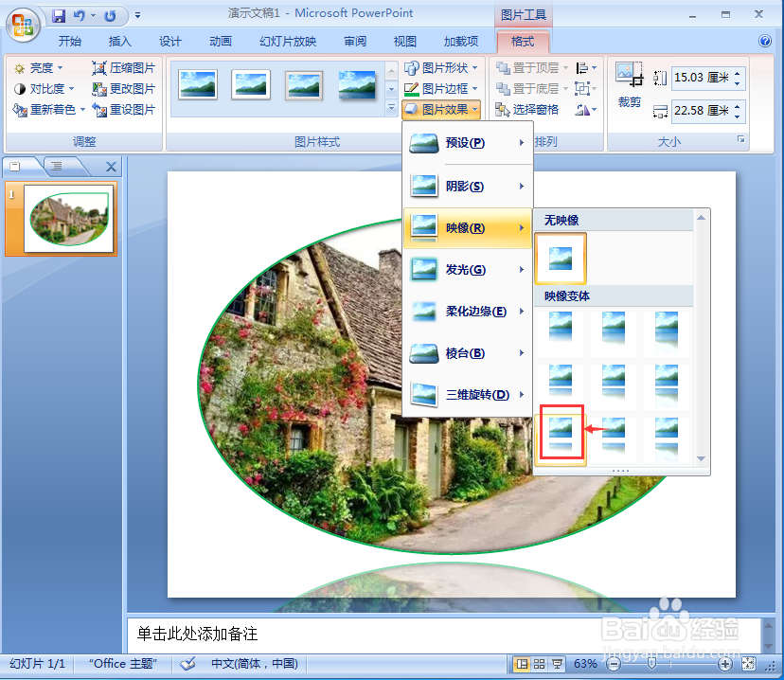
Task: Move picture styles gallery up one row
Action: pos(391,71)
